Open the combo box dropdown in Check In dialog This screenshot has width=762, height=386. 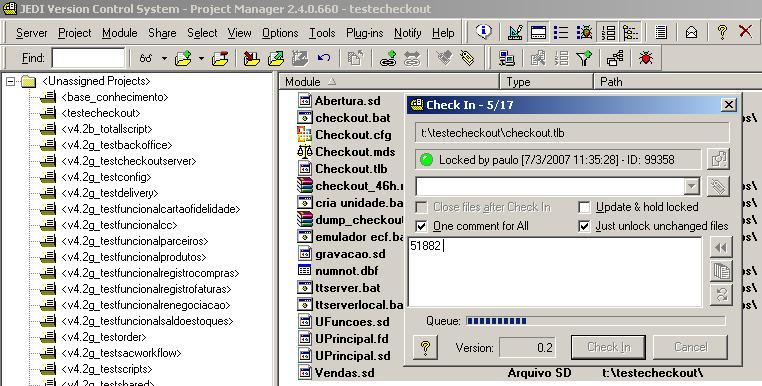coord(692,186)
